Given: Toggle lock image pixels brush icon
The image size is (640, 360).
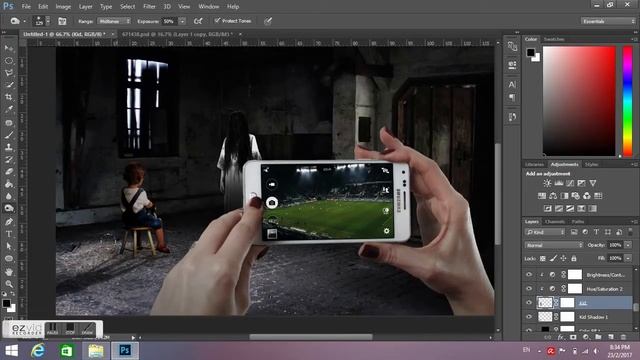Looking at the screenshot, I should tap(553, 258).
